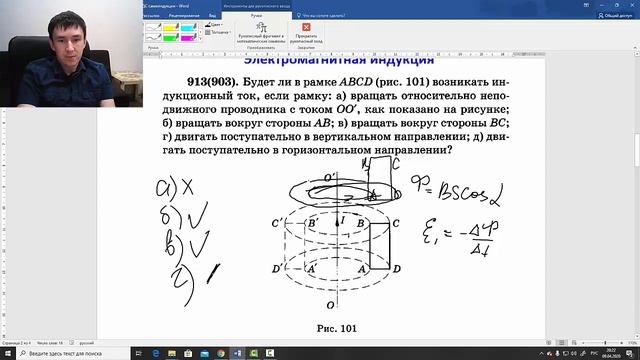Click the word count in status bar

pyautogui.click(x=50, y=343)
